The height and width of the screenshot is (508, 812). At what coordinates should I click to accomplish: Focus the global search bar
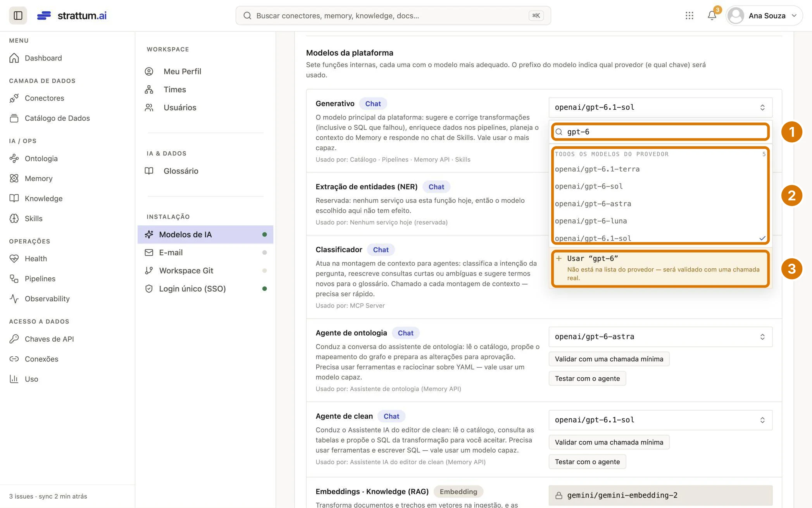(x=393, y=16)
